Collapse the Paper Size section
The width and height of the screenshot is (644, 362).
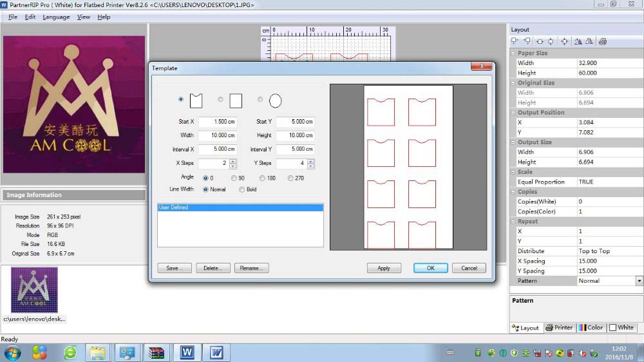(x=514, y=53)
